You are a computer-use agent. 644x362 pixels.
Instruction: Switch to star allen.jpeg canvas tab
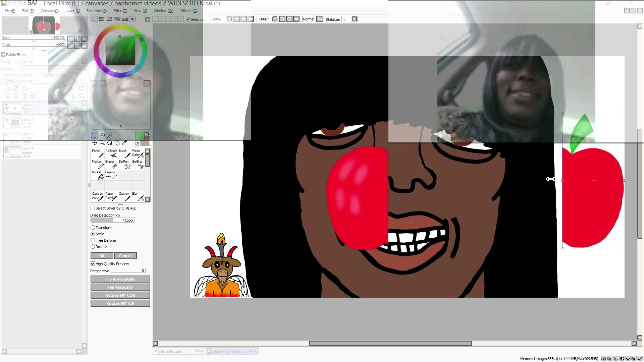tap(178, 351)
